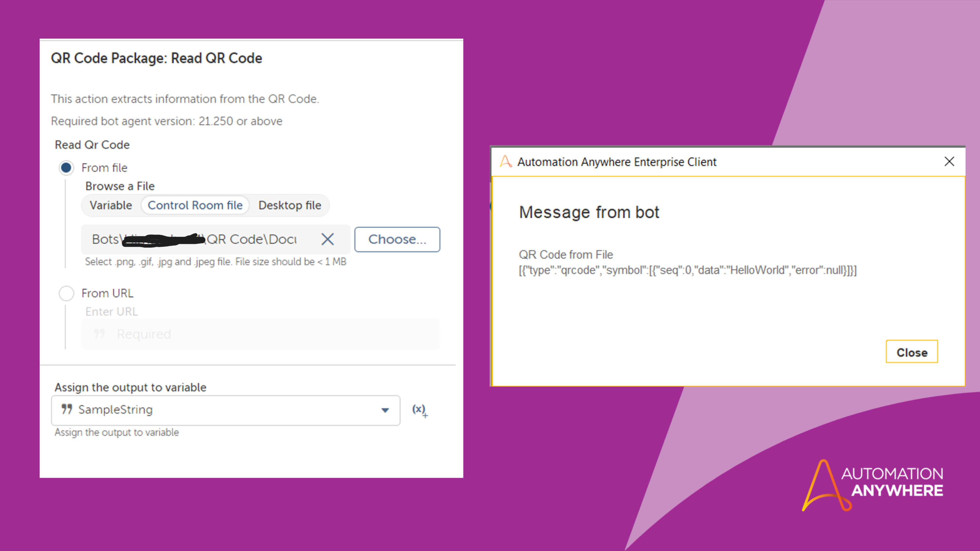
Task: Click the Automation Anywhere logo at bottom right
Action: coord(872,485)
